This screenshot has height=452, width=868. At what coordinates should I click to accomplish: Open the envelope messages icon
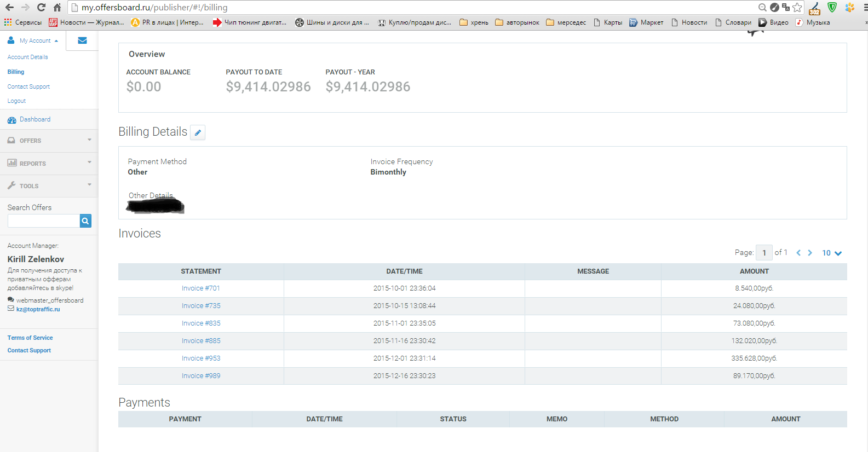tap(82, 40)
